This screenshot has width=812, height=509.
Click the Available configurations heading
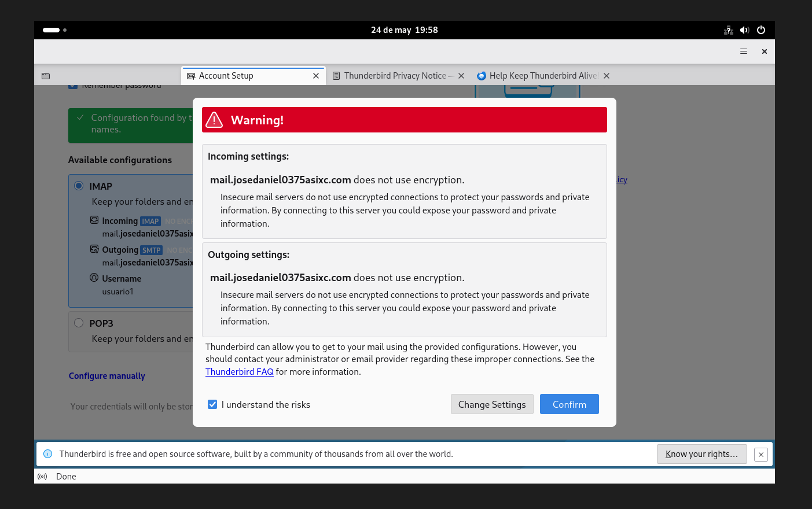coord(120,160)
